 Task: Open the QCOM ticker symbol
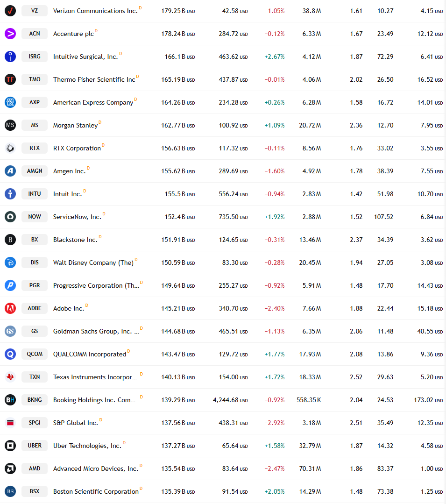click(x=35, y=354)
